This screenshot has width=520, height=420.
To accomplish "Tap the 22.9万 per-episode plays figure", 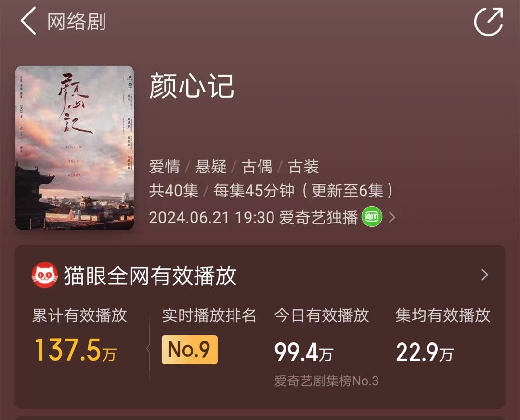I will pos(425,353).
